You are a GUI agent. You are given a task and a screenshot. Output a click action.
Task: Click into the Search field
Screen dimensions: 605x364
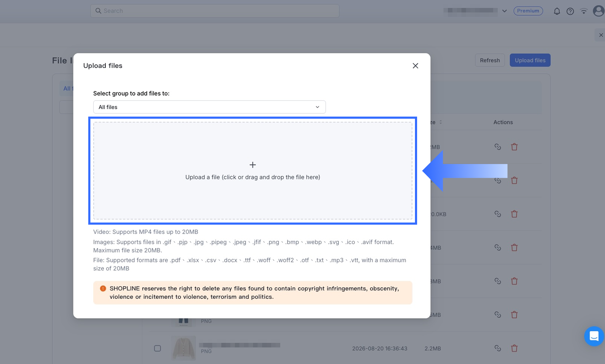tap(215, 11)
